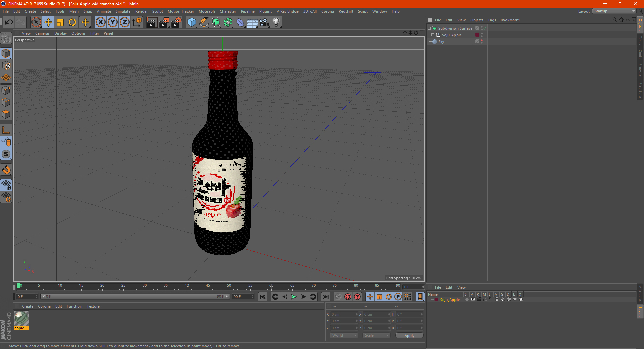
Task: Open the Redshift menu
Action: pyautogui.click(x=346, y=11)
